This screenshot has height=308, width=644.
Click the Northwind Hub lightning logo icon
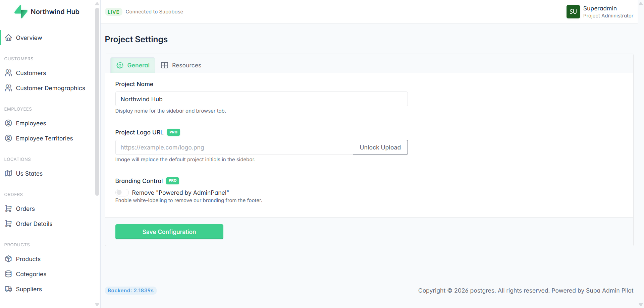(x=21, y=12)
